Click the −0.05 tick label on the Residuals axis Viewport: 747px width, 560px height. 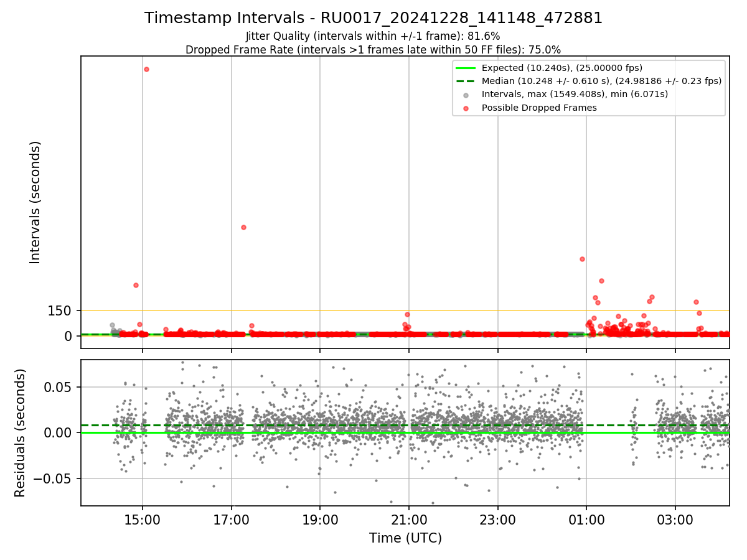[x=54, y=478]
